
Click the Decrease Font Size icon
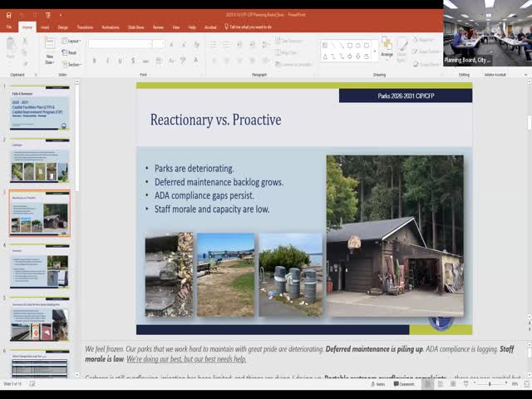click(x=184, y=44)
